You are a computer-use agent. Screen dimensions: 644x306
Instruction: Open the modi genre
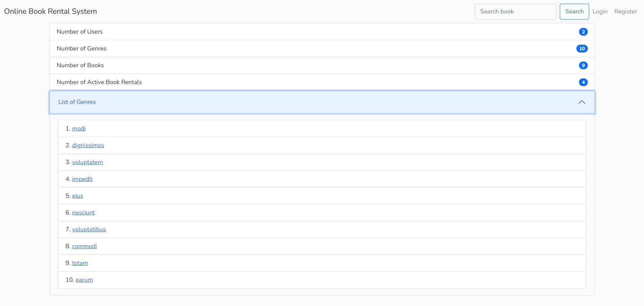[78, 128]
